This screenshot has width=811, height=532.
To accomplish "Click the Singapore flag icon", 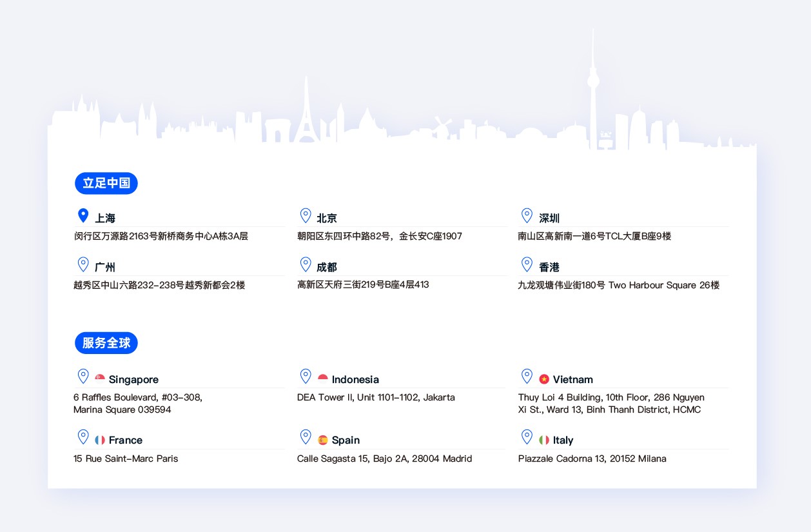I will coord(100,379).
